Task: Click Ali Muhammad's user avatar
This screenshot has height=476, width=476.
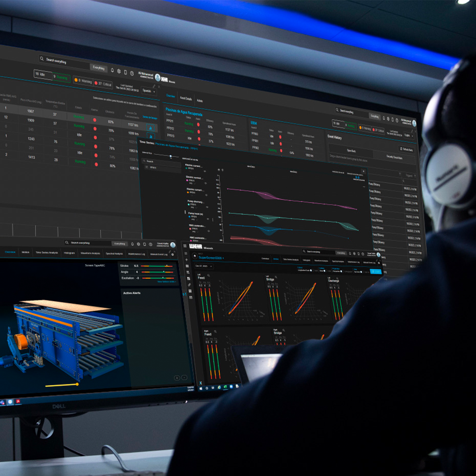Action: 157,77
